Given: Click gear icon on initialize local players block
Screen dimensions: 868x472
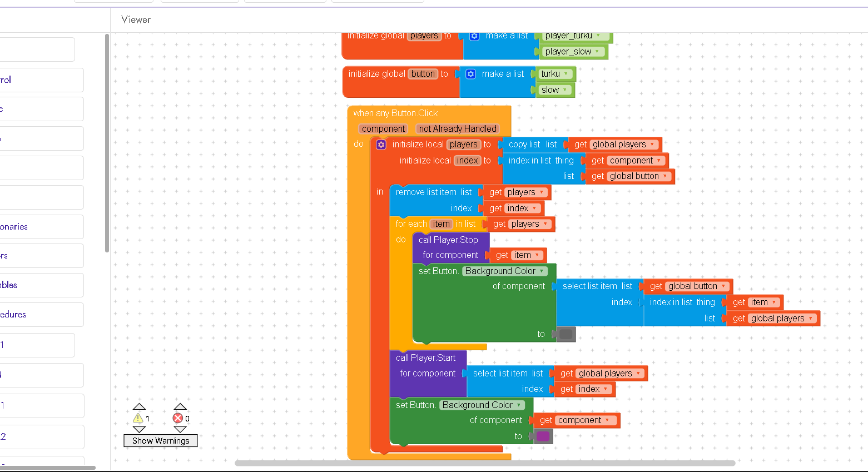Looking at the screenshot, I should [381, 145].
